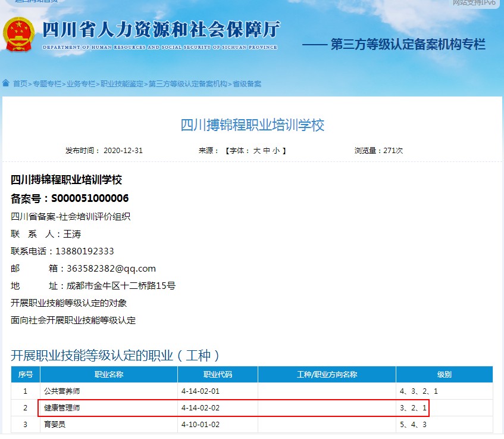Click 第三方等级认定备案机构专栏 banner text
Image resolution: width=504 pixels, height=439 pixels.
pos(408,45)
